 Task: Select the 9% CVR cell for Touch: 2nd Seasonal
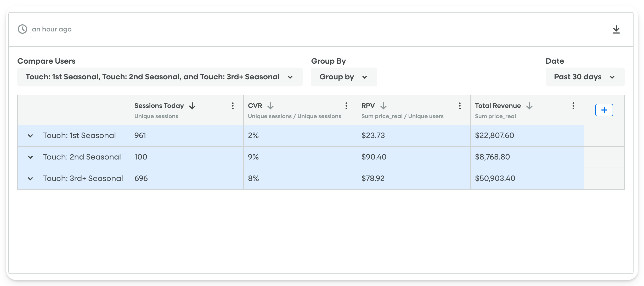[x=300, y=157]
